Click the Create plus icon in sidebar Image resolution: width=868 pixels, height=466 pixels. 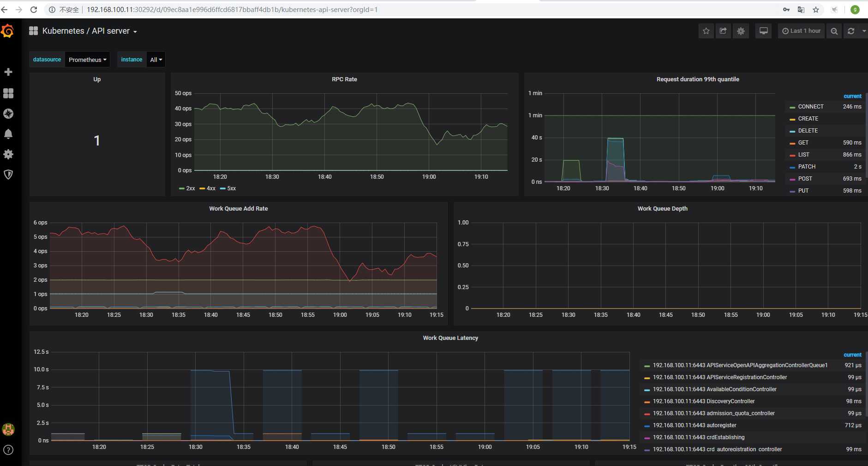[8, 72]
